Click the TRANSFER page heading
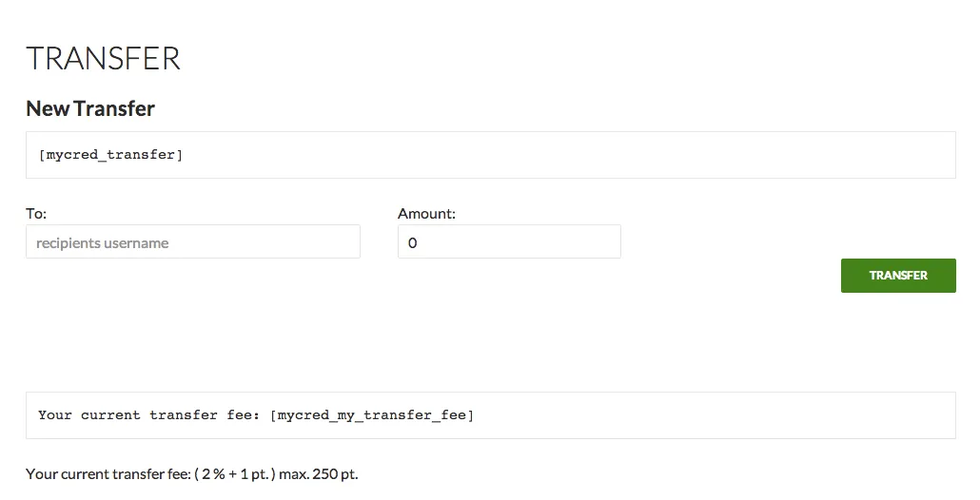 pos(103,59)
